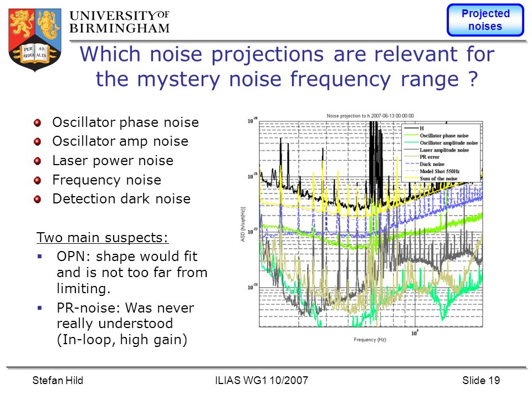Viewport: 532px width, 399px height.
Task: Click the blue square bullet beside 'PR-noise'
Action: (40, 308)
